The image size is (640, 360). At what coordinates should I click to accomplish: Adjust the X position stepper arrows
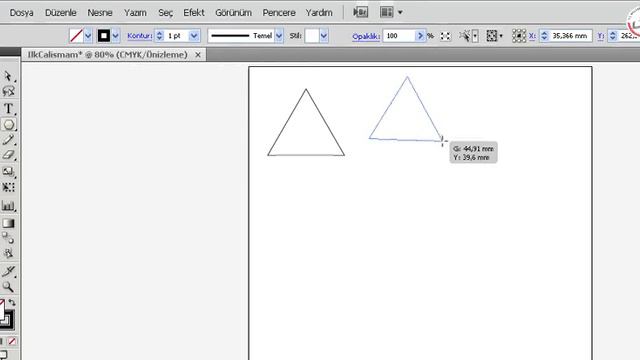[544, 36]
